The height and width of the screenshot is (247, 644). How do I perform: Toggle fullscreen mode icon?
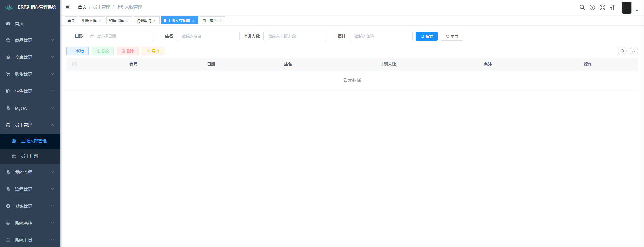pos(603,7)
